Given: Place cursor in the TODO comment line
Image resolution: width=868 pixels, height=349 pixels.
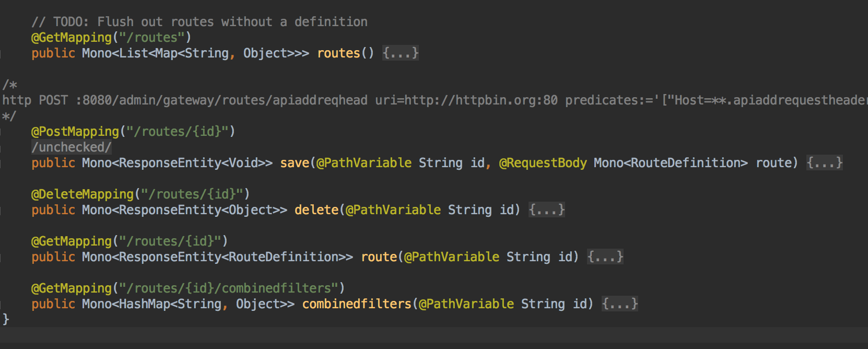Looking at the screenshot, I should point(200,22).
